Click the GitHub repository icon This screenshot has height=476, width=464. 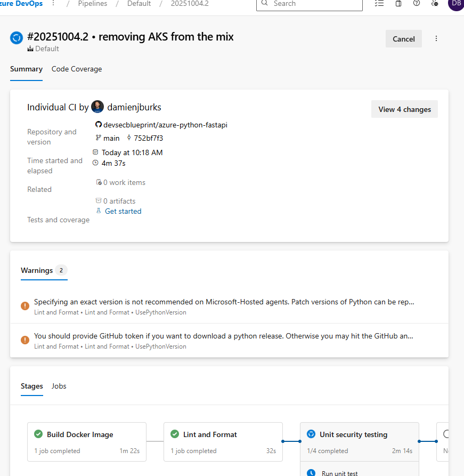(98, 125)
